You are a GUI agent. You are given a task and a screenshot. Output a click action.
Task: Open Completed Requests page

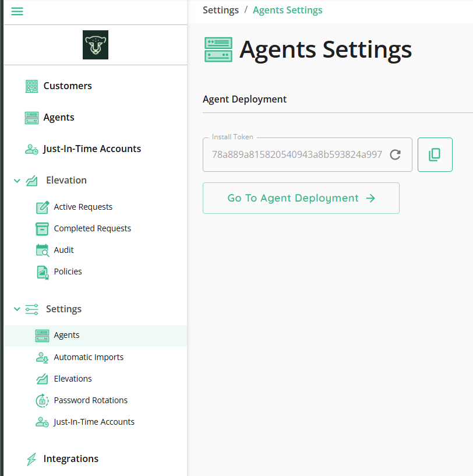point(92,228)
